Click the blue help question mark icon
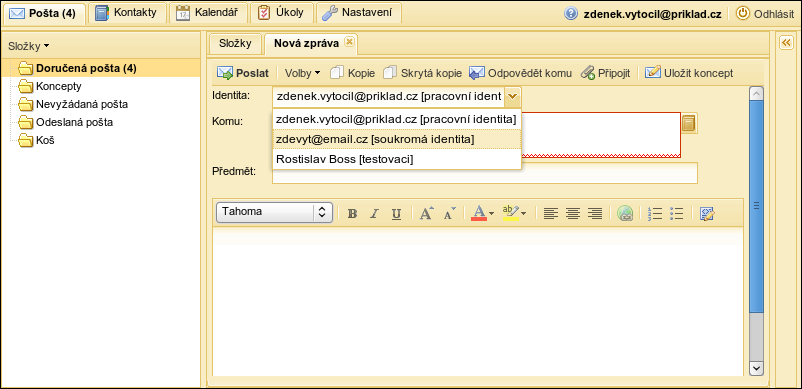802x389 pixels. click(x=570, y=14)
